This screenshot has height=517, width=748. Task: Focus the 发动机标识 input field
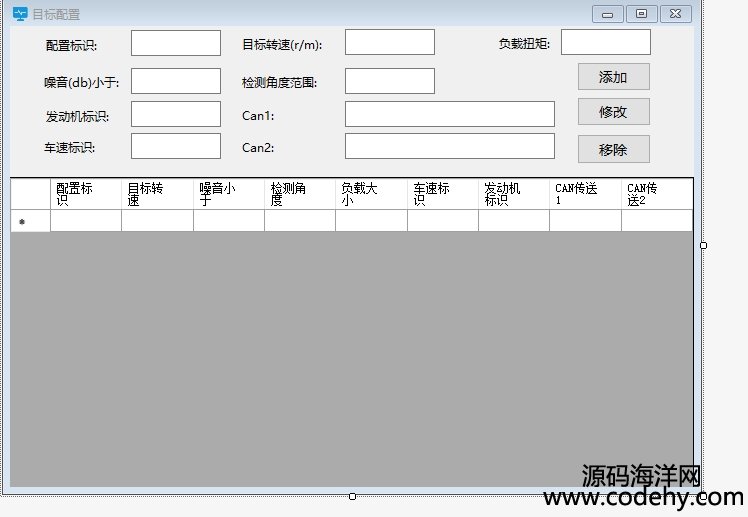pyautogui.click(x=176, y=114)
